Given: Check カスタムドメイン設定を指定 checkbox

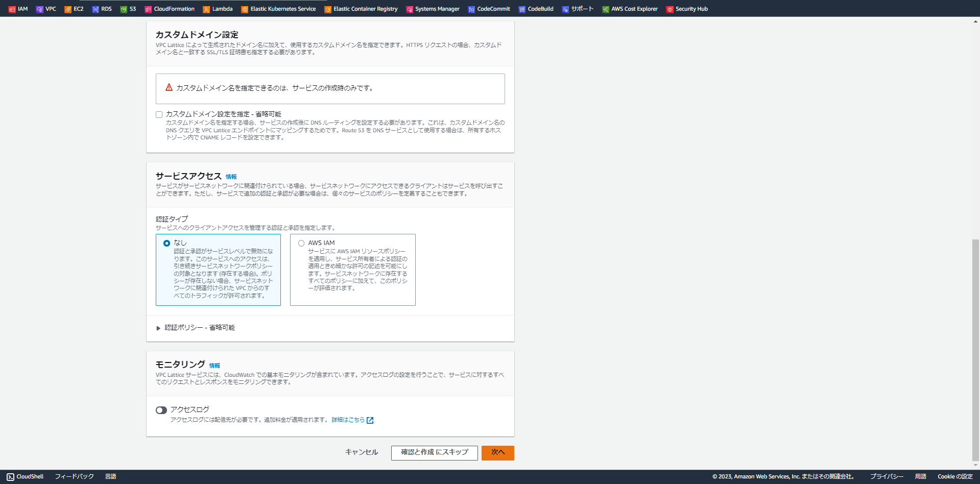Looking at the screenshot, I should (x=159, y=114).
